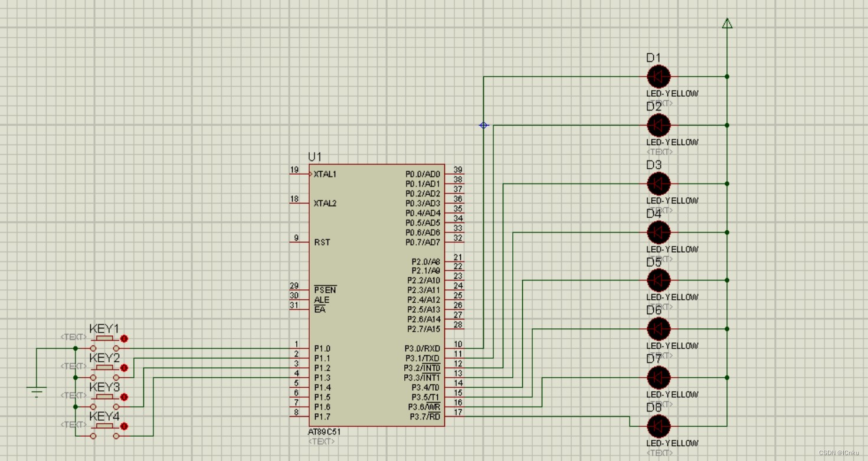Select the D6 LED symbol
Image resolution: width=868 pixels, height=461 pixels.
pos(659,329)
